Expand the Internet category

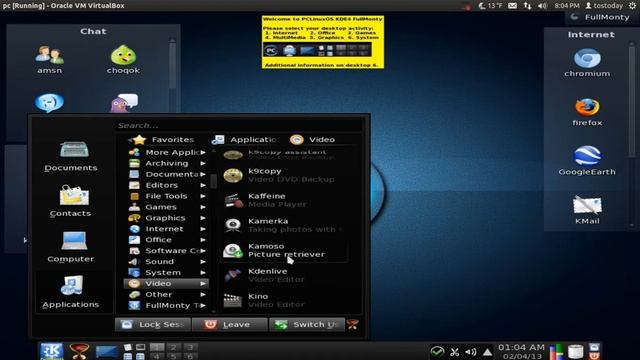point(167,229)
